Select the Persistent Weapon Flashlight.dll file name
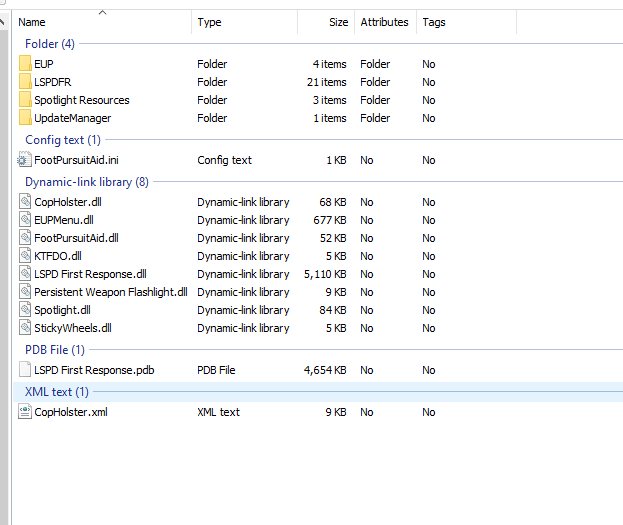623x525 pixels. [x=110, y=292]
